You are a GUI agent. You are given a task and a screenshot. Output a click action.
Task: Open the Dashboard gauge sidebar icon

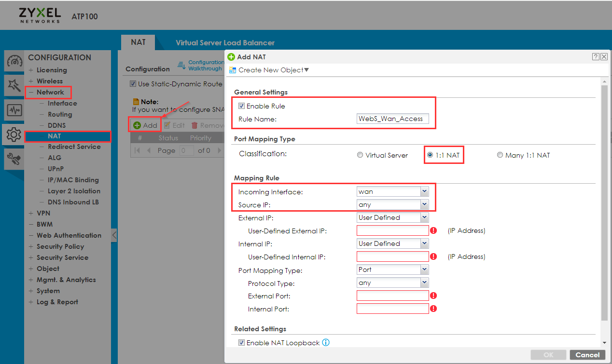click(13, 62)
